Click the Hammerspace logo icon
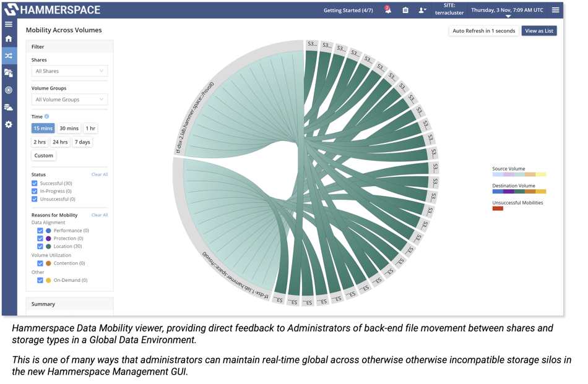 click(11, 9)
